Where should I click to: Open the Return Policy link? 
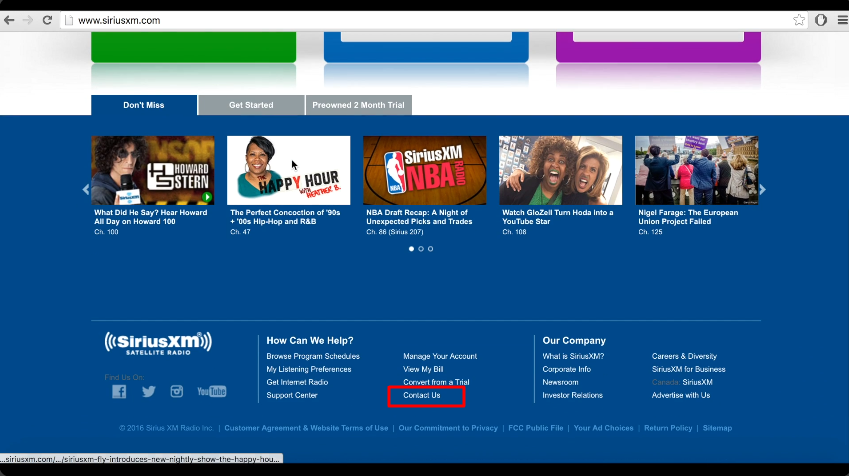click(668, 428)
